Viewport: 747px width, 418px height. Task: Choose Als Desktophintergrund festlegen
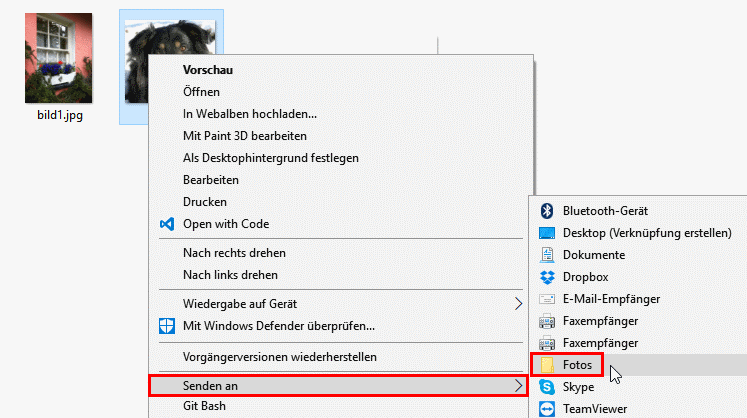click(x=271, y=158)
